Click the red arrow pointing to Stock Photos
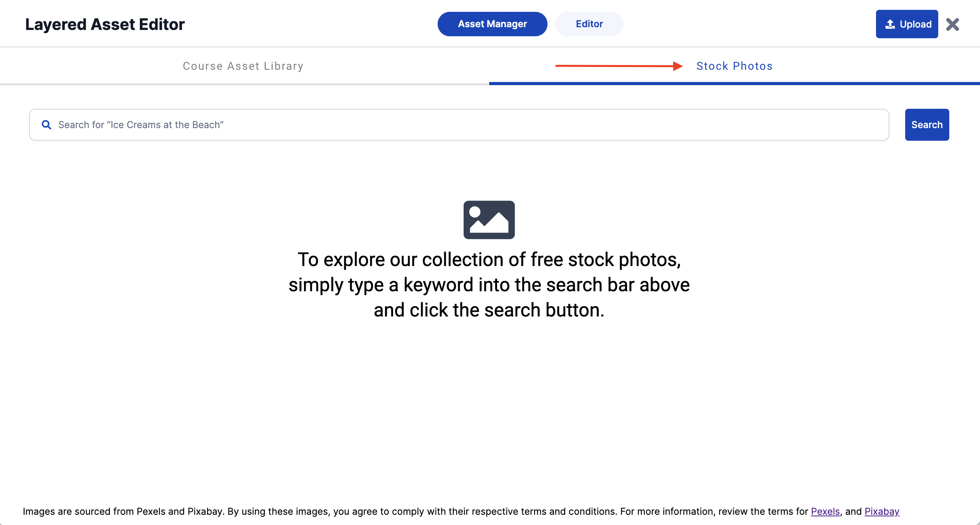The width and height of the screenshot is (980, 525). (x=618, y=66)
